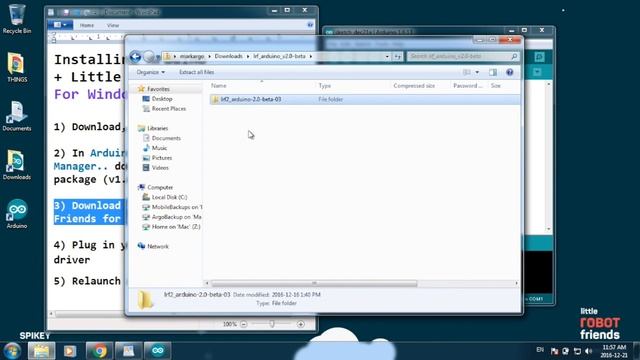Viewport: 640px width, 360px height.
Task: Open ArgoBackup network drive
Action: click(x=176, y=217)
